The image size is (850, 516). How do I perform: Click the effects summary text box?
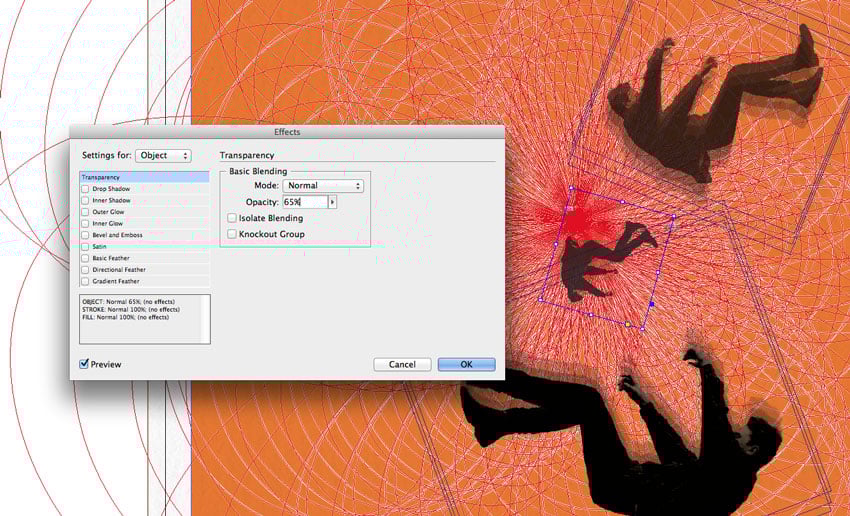(145, 319)
